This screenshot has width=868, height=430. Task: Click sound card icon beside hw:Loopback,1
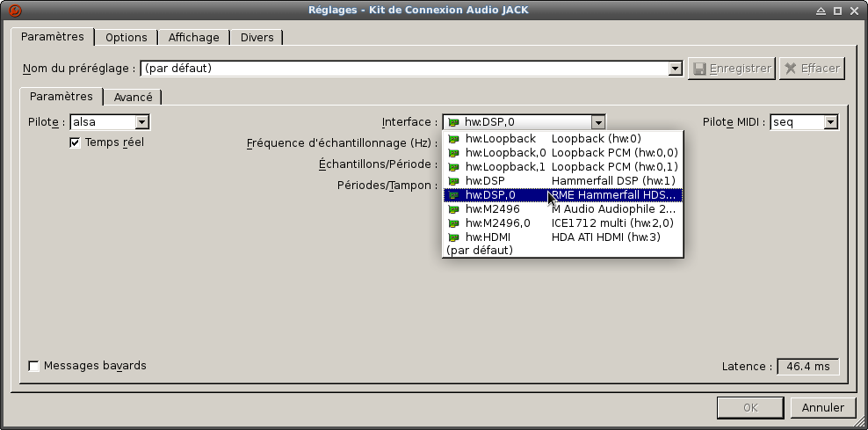(x=454, y=167)
